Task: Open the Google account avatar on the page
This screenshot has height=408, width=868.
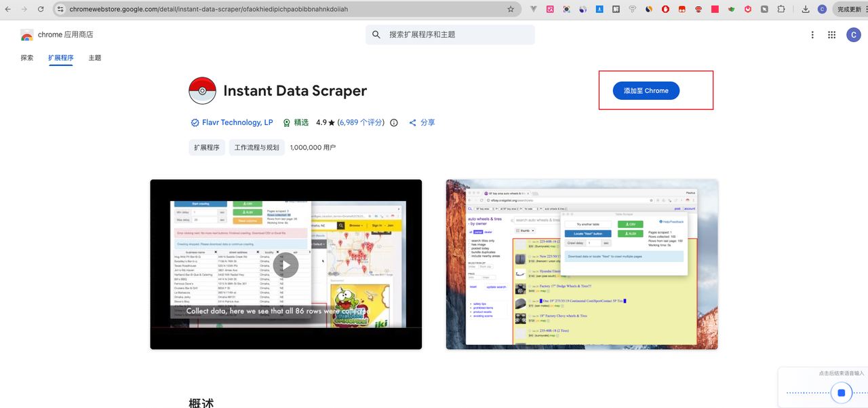Action: click(853, 35)
